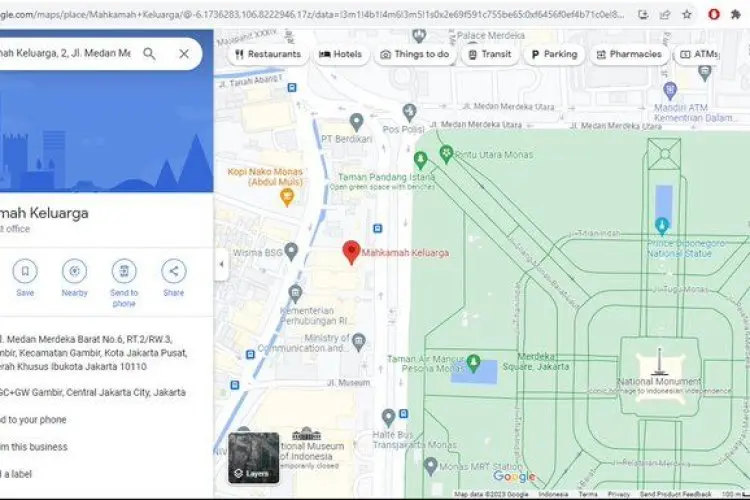Click the browser URL address bar
750x500 pixels.
tap(311, 14)
